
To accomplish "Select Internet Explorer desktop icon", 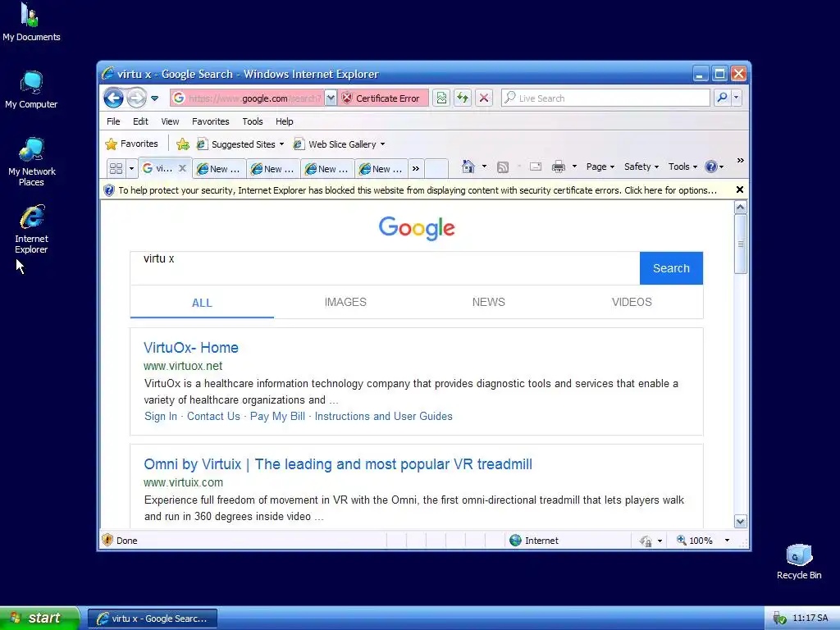I will click(x=31, y=230).
